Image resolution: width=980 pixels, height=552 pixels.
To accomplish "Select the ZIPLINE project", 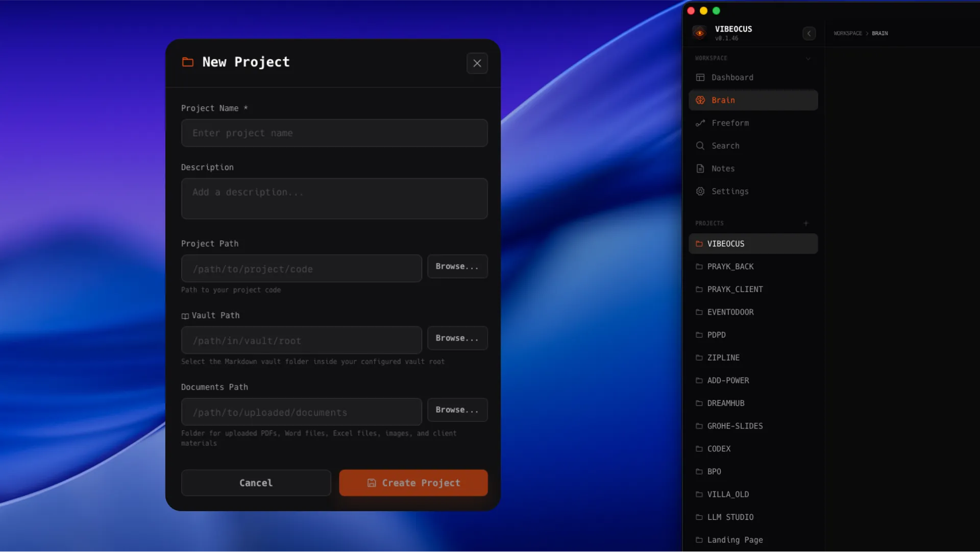I will (x=753, y=358).
